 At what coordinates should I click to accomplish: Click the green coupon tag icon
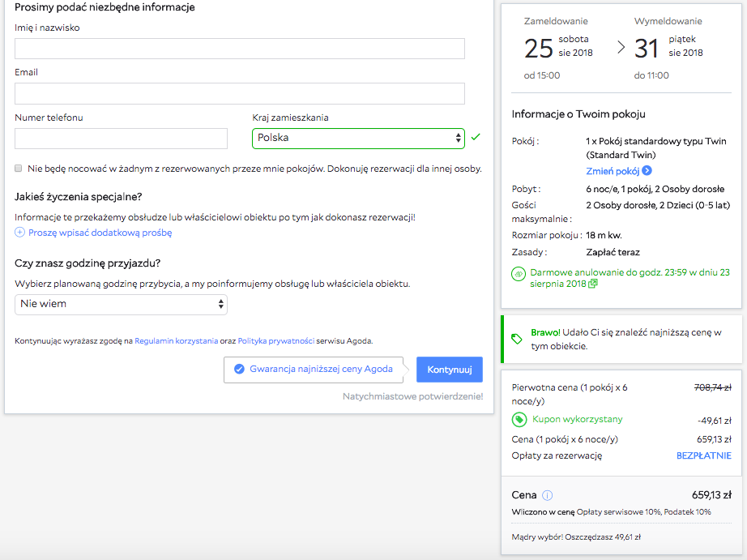point(519,420)
